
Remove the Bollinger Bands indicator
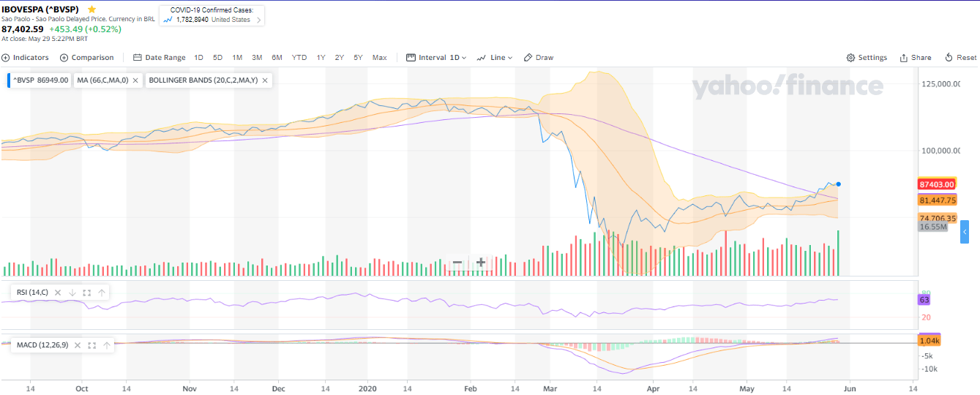[x=265, y=80]
